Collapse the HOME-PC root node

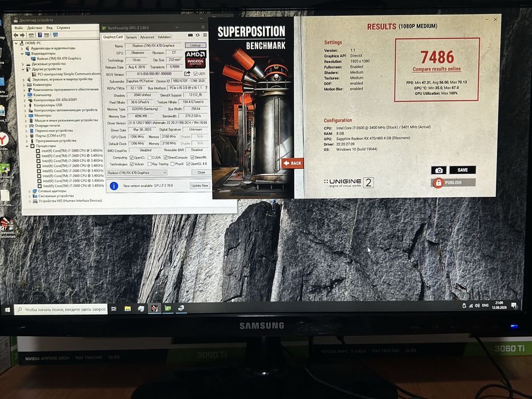point(17,43)
